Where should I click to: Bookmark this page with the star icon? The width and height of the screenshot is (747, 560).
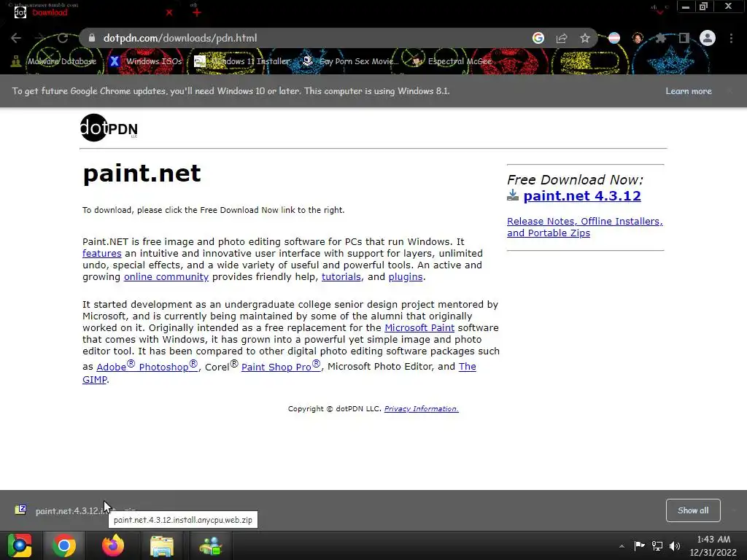(x=585, y=38)
